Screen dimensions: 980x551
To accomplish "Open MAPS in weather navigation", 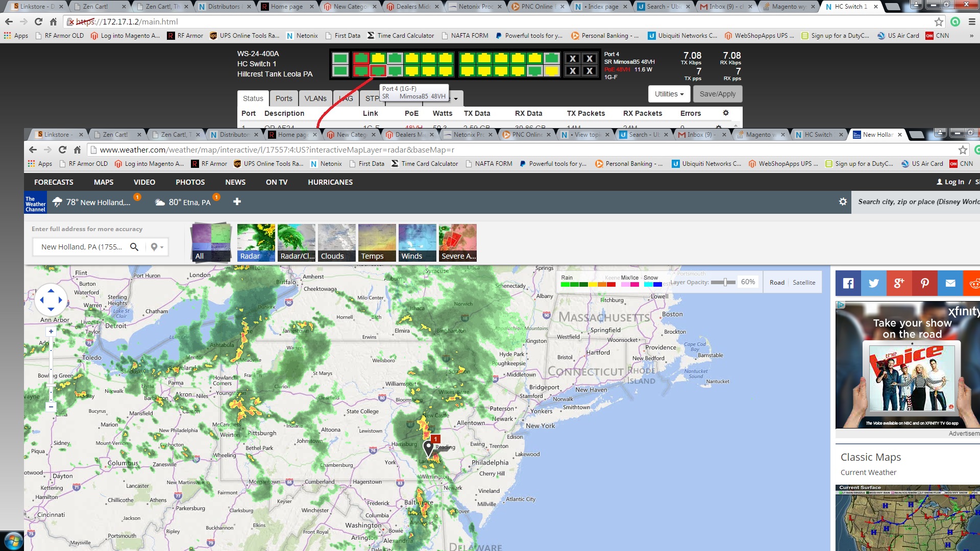I will tap(104, 182).
